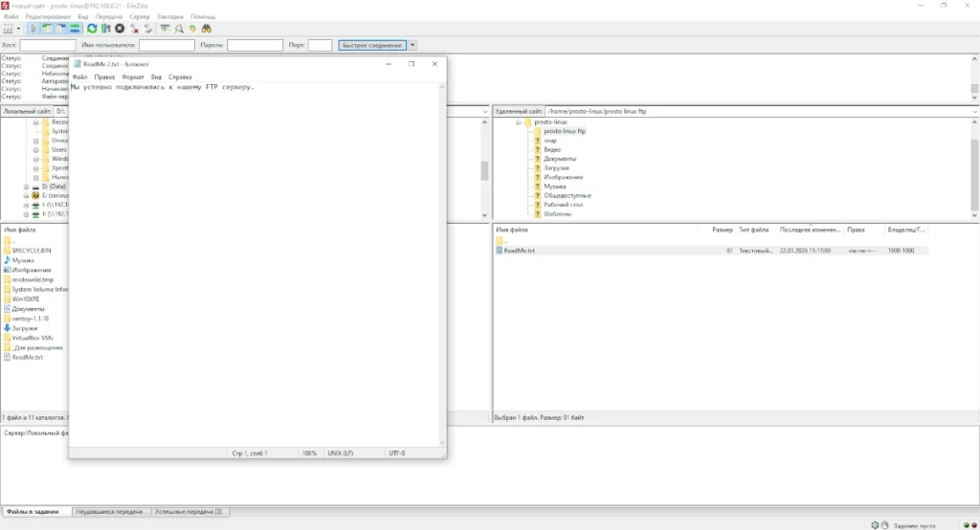
Task: Select ReadMe.txt in local file list
Action: (x=28, y=358)
